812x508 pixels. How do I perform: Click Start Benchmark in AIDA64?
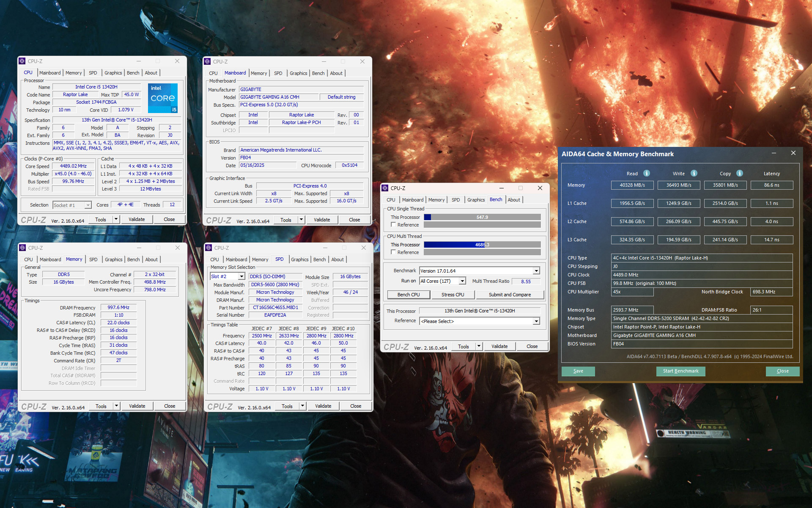(680, 371)
